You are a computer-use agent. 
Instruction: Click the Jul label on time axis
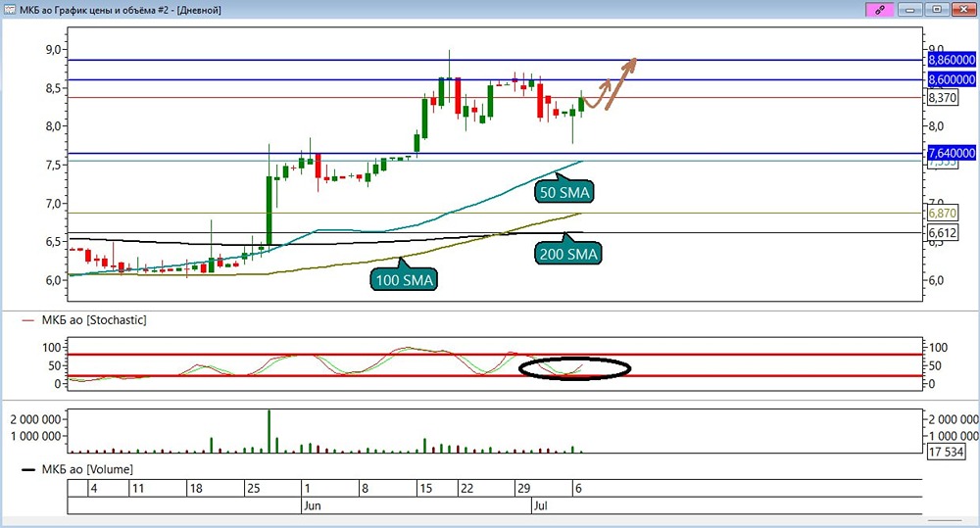[x=540, y=505]
